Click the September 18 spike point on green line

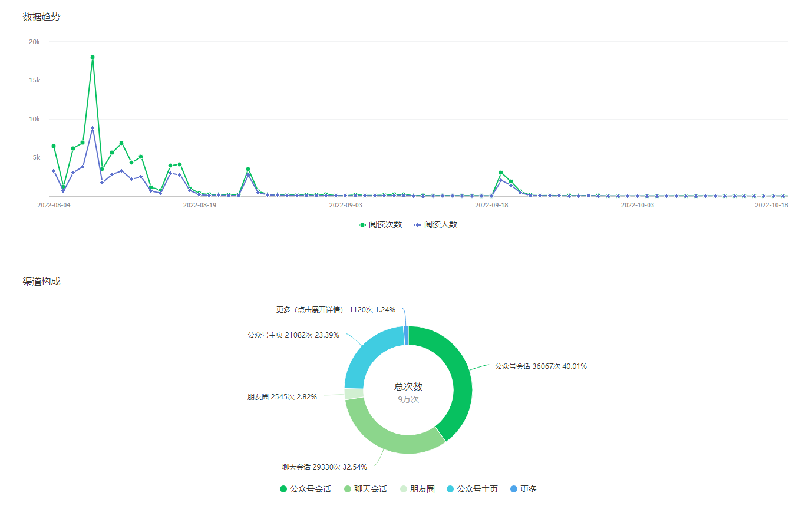pyautogui.click(x=501, y=173)
